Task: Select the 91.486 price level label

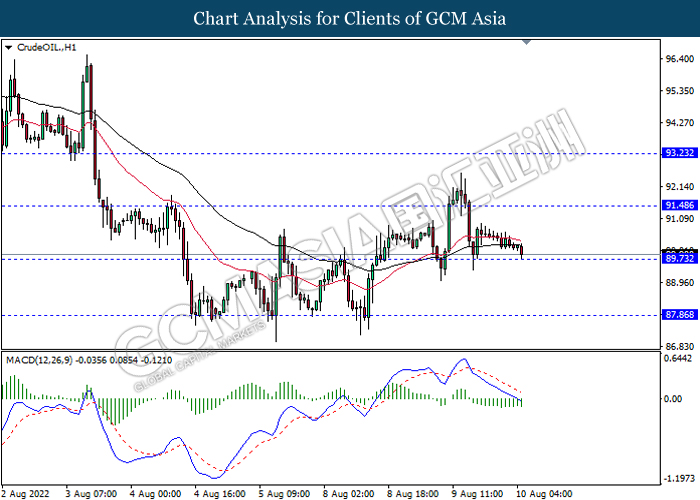Action: point(680,205)
